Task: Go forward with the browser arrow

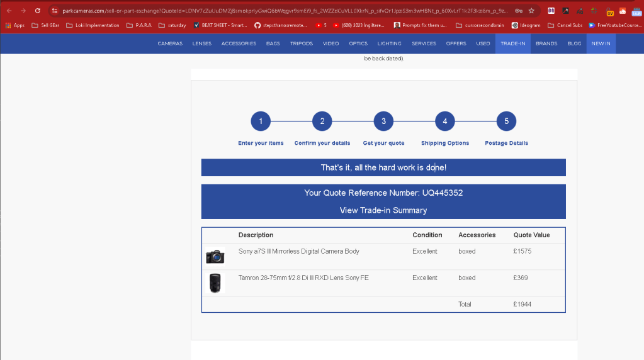Action: (x=23, y=11)
